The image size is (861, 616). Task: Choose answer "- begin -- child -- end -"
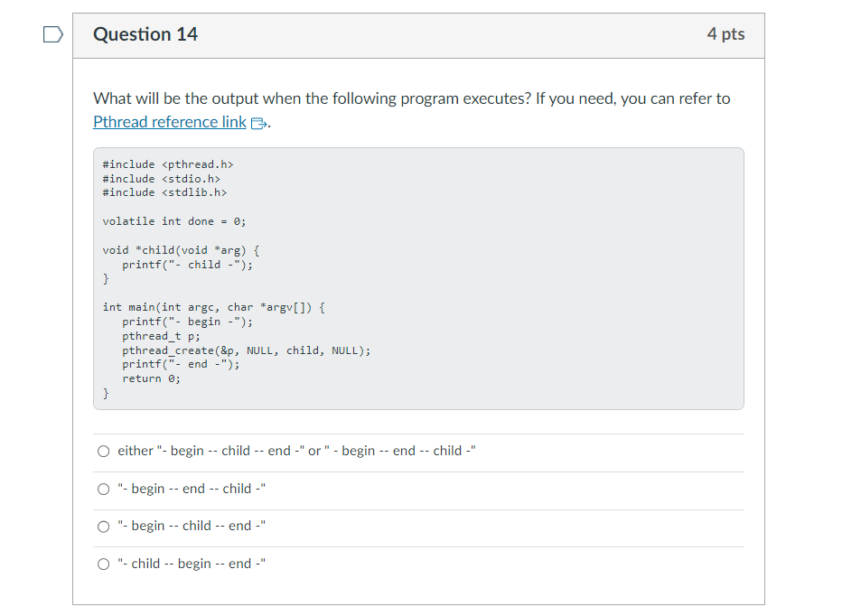pyautogui.click(x=103, y=527)
